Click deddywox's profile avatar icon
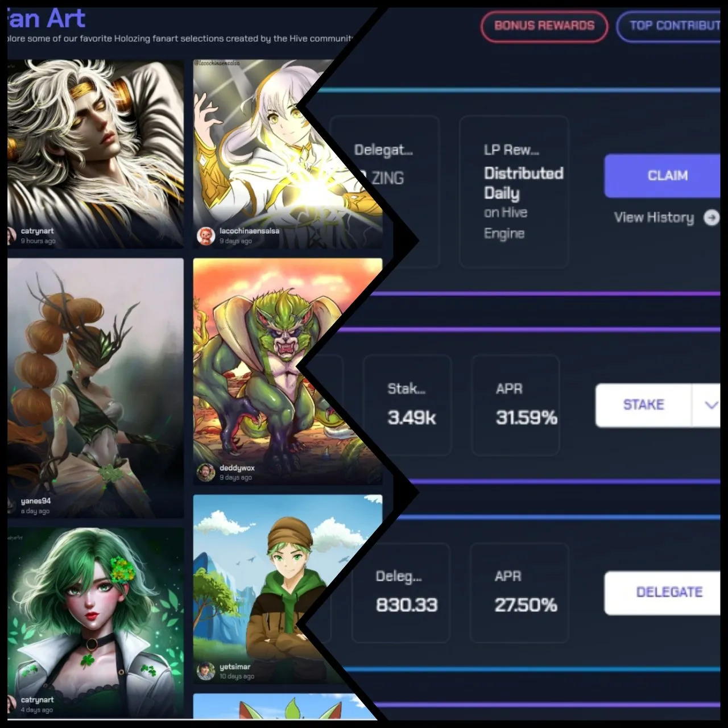The image size is (728, 728). pos(205,472)
